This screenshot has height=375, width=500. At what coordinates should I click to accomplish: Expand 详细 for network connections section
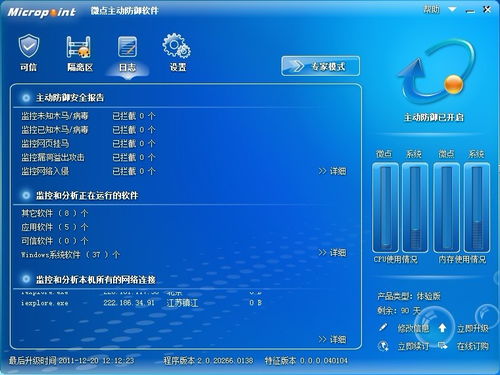tap(332, 340)
